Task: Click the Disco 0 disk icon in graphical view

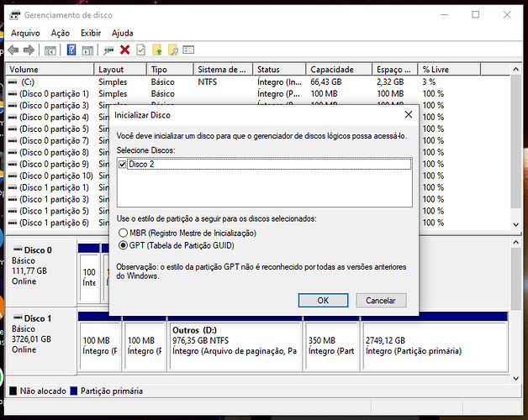Action: tap(18, 249)
